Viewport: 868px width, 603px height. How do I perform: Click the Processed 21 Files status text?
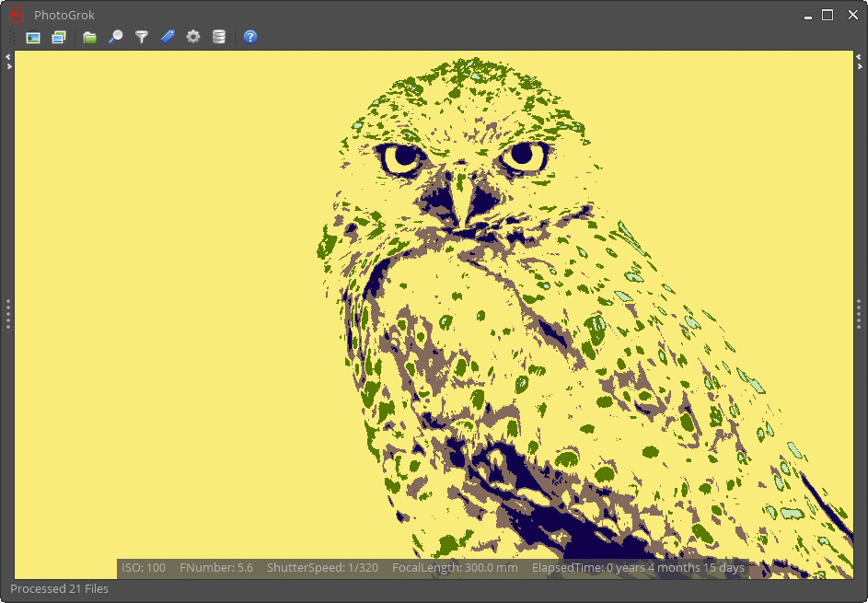(59, 589)
